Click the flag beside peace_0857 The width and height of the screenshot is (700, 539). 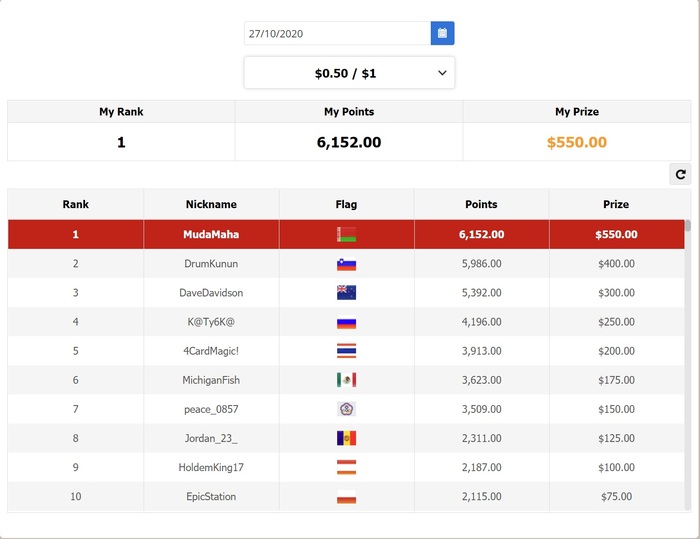click(347, 409)
